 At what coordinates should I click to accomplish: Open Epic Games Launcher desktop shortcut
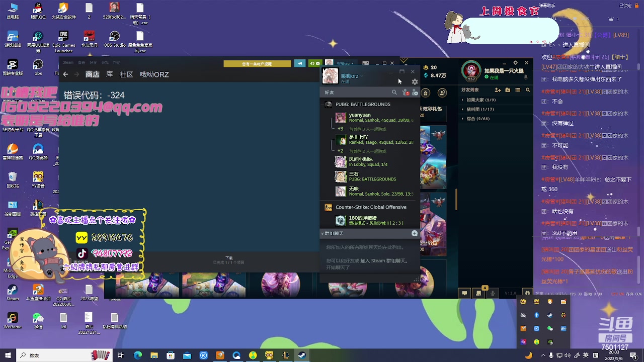coord(63,42)
